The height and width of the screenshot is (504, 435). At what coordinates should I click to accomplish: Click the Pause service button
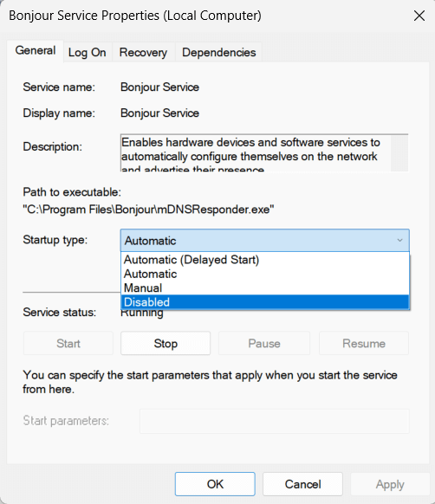[264, 343]
